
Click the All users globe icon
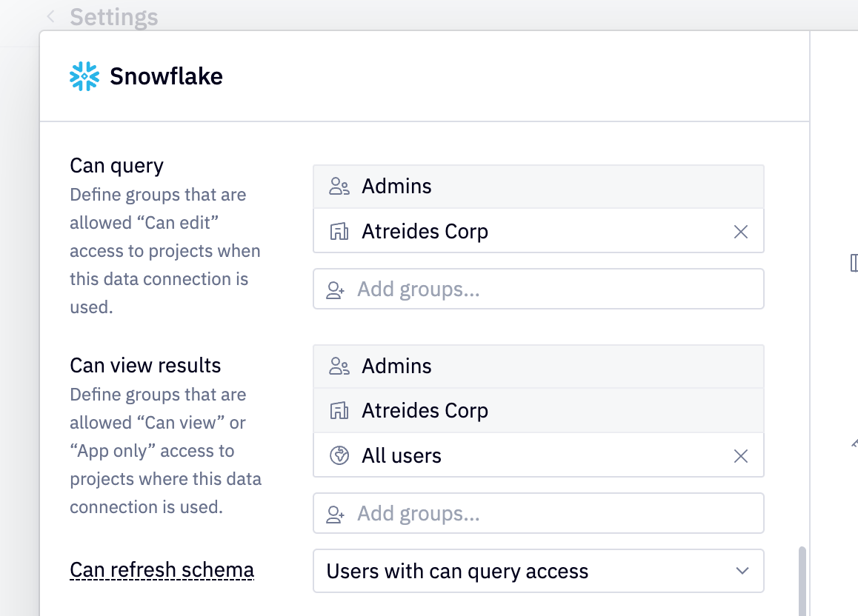pyautogui.click(x=339, y=456)
